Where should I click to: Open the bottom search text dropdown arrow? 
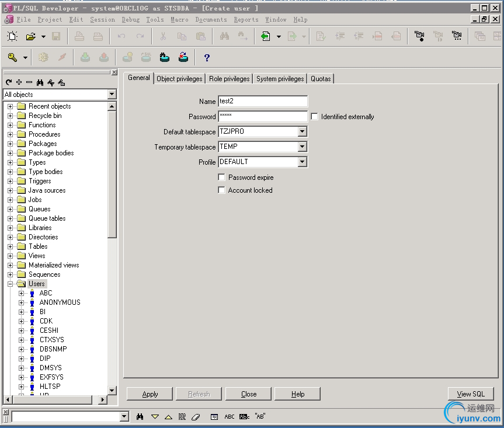(124, 417)
